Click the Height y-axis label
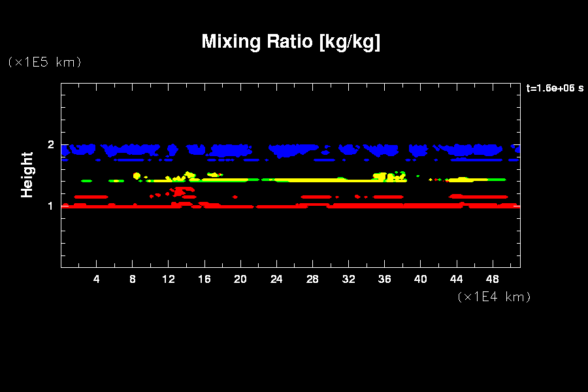588x392 pixels. pos(27,174)
